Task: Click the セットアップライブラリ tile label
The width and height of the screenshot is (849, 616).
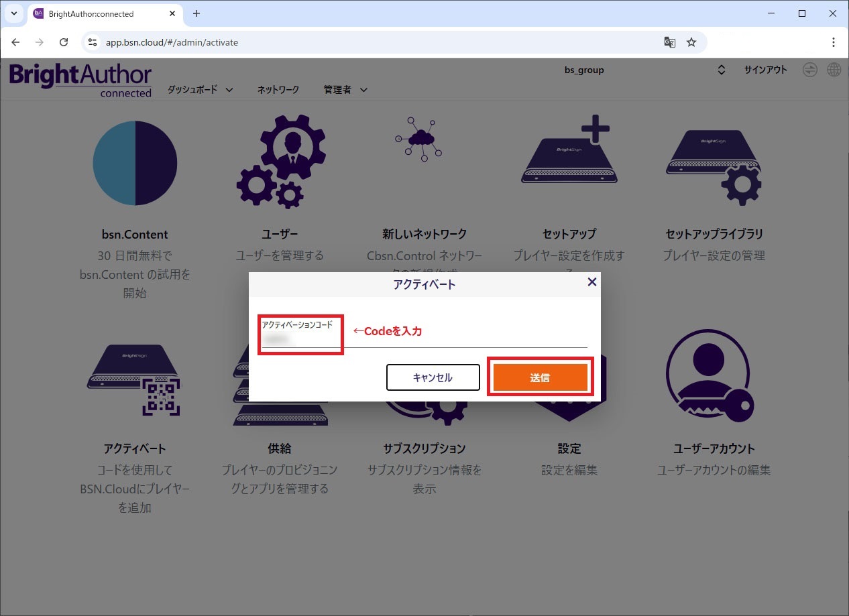Action: pos(714,234)
